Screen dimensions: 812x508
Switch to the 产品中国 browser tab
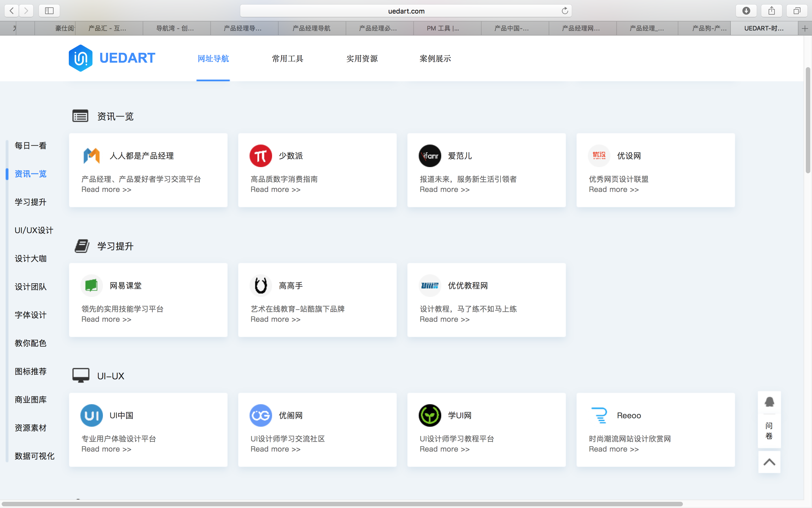515,29
